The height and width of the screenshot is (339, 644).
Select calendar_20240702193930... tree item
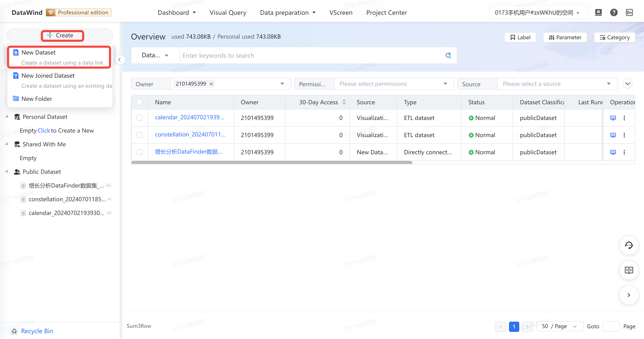click(x=66, y=213)
